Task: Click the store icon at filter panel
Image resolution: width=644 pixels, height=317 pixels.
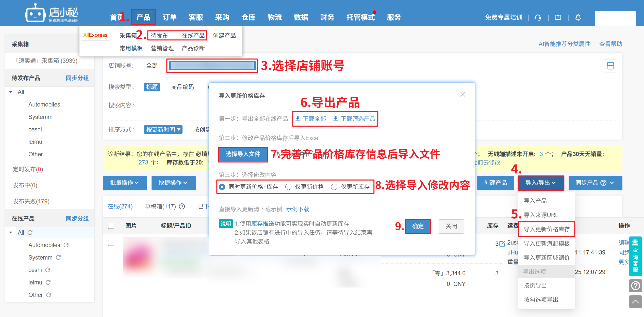Action: click(x=610, y=66)
